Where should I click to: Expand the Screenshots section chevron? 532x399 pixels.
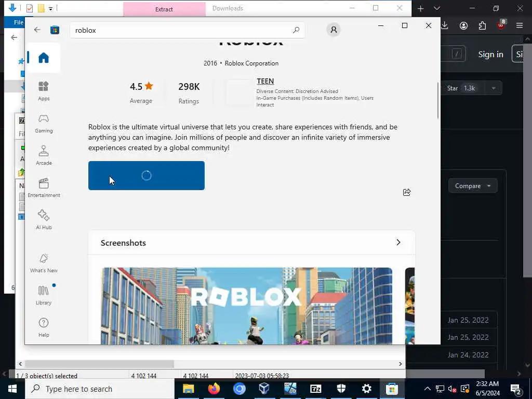[398, 242]
